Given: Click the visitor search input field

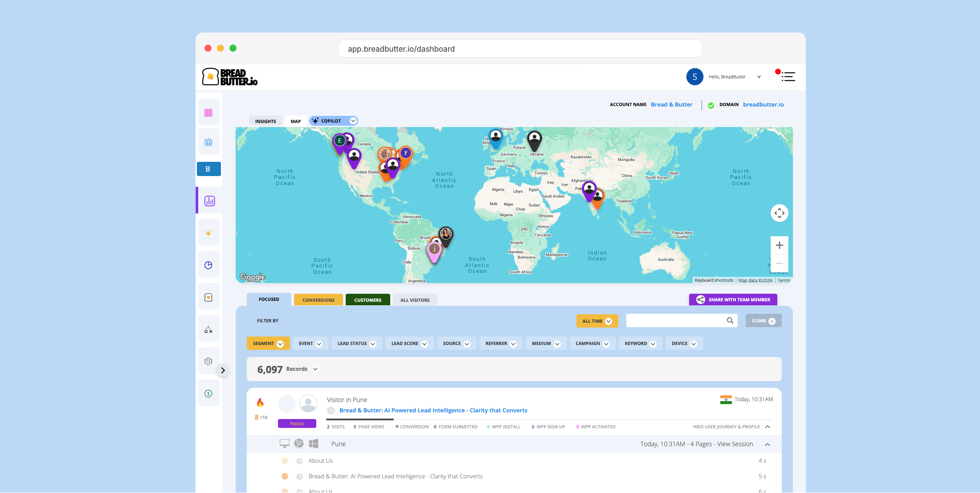Looking at the screenshot, I should pos(676,320).
